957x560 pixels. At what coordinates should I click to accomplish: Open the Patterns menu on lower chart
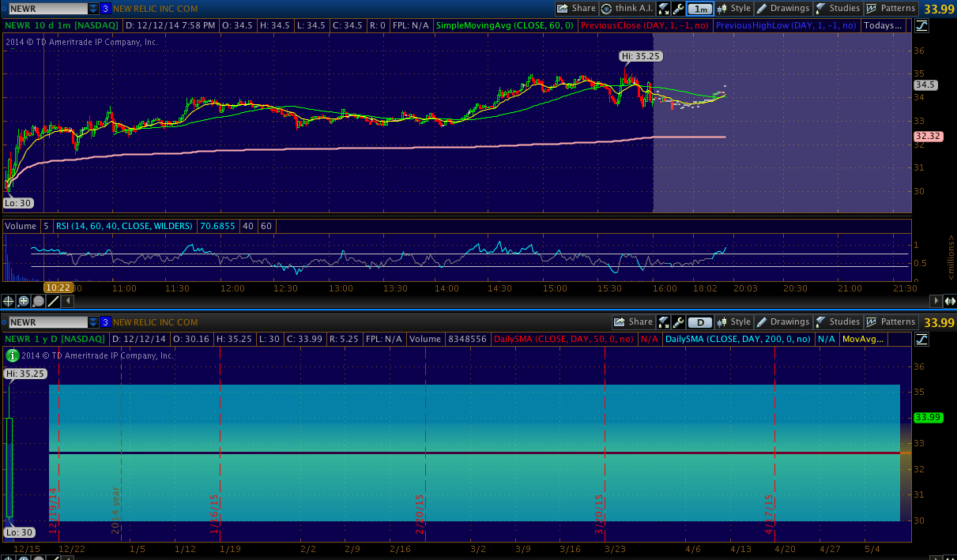click(891, 322)
